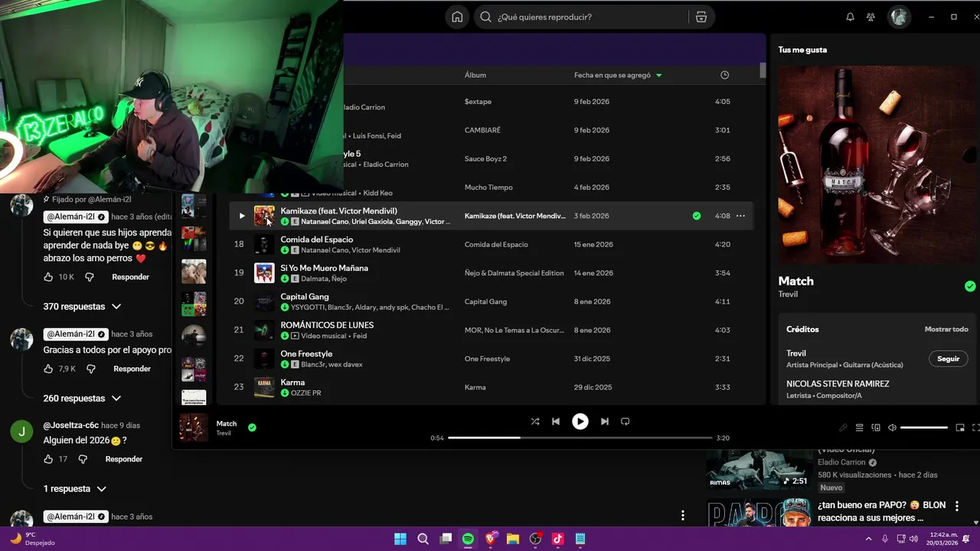The image size is (980, 551).
Task: Open the play queue icon
Action: click(859, 428)
